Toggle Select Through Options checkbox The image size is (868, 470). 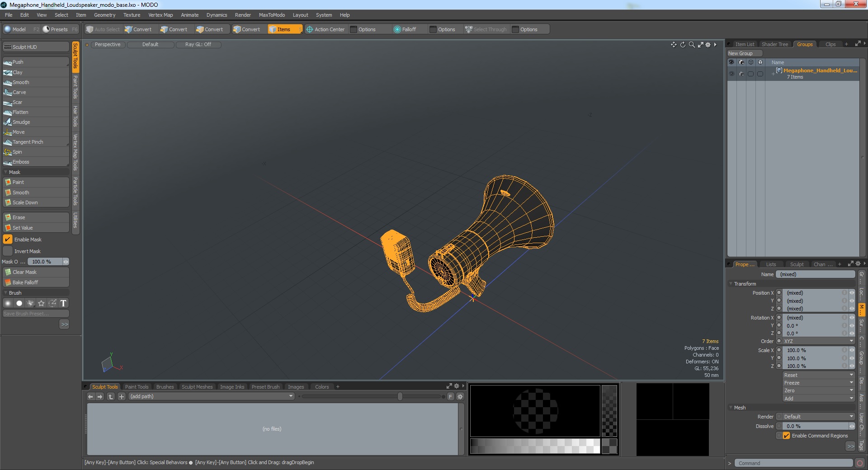(x=515, y=29)
